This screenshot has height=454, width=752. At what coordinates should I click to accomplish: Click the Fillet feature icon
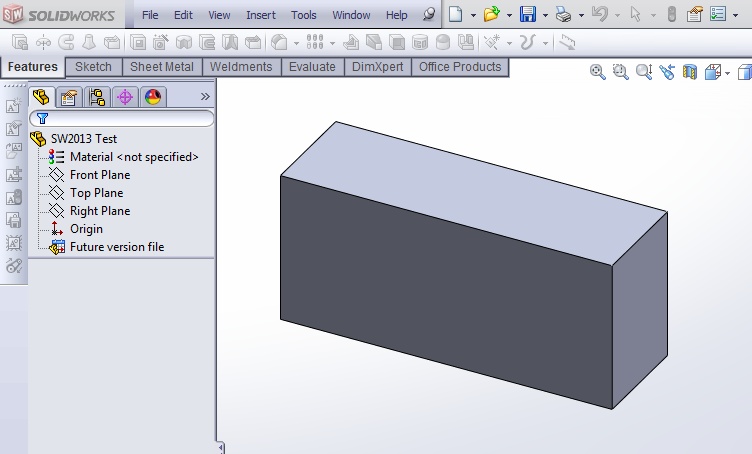tap(279, 43)
